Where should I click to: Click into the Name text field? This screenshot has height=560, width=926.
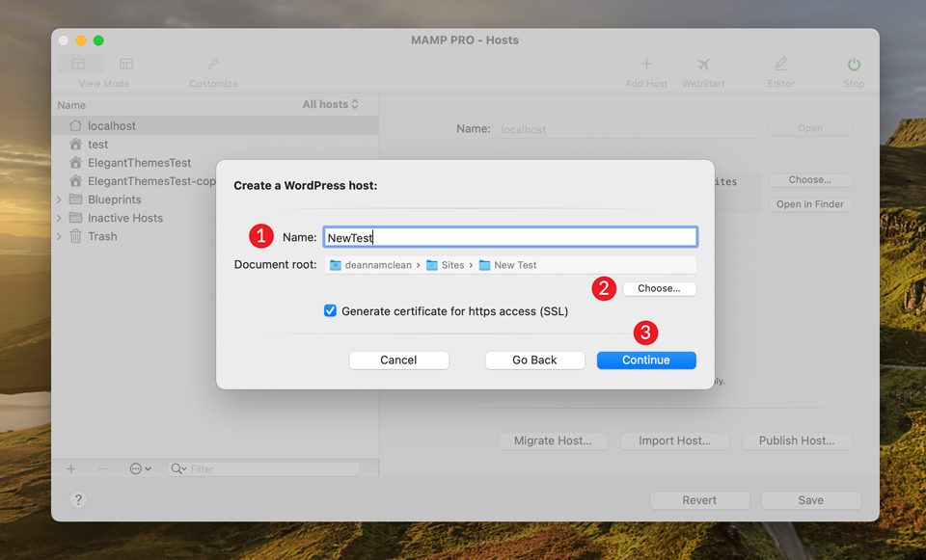(509, 237)
